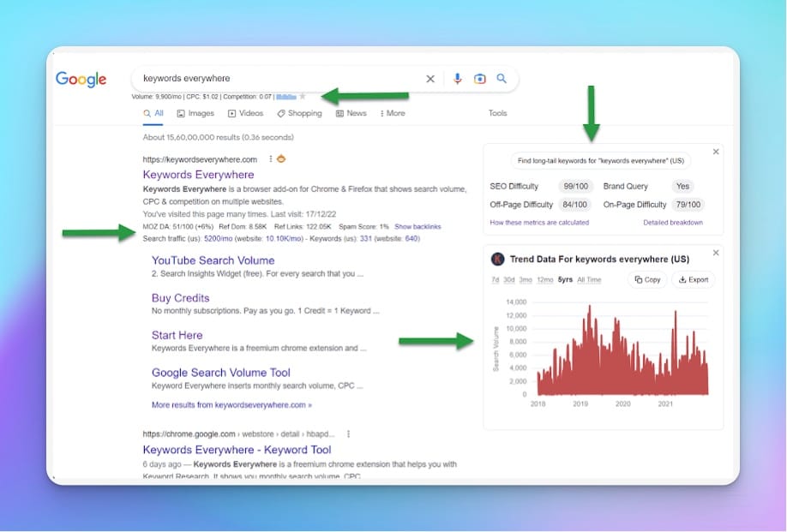
Task: Click the 640 website keywords value
Action: pos(412,239)
